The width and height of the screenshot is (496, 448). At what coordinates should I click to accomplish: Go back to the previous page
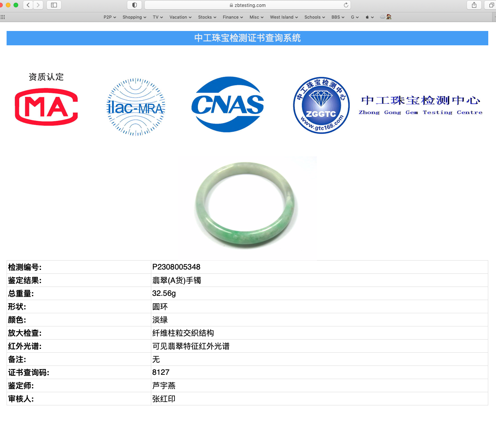point(28,5)
